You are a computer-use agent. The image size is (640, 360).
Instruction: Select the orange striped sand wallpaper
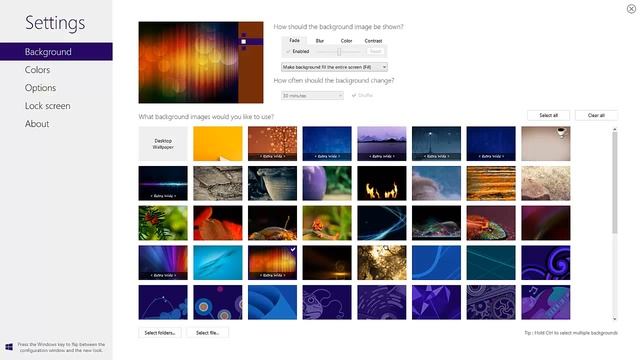491,183
